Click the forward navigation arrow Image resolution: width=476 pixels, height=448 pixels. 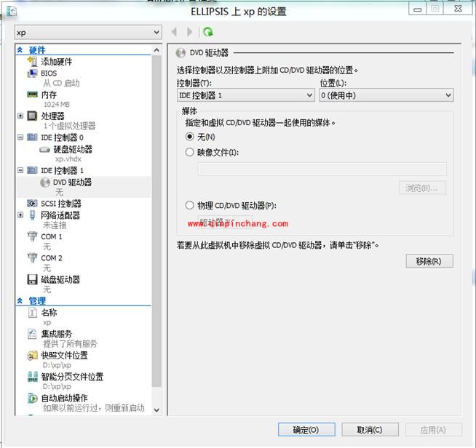tap(190, 32)
